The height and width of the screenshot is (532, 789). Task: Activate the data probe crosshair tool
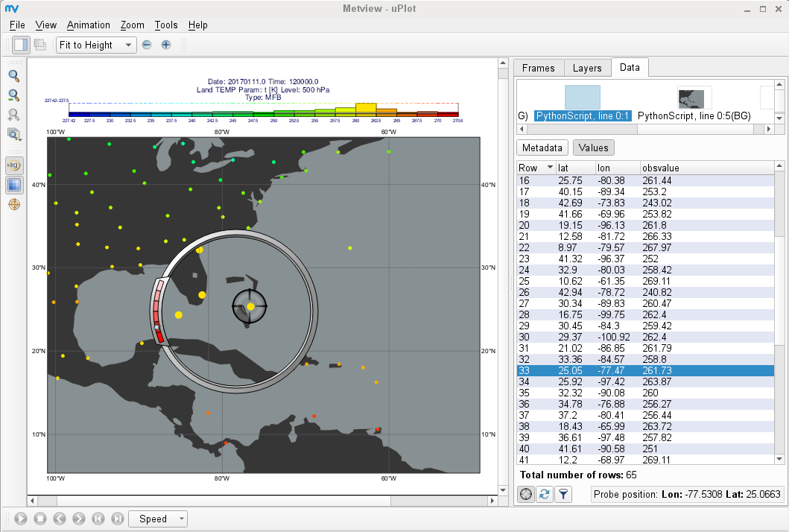(x=14, y=204)
